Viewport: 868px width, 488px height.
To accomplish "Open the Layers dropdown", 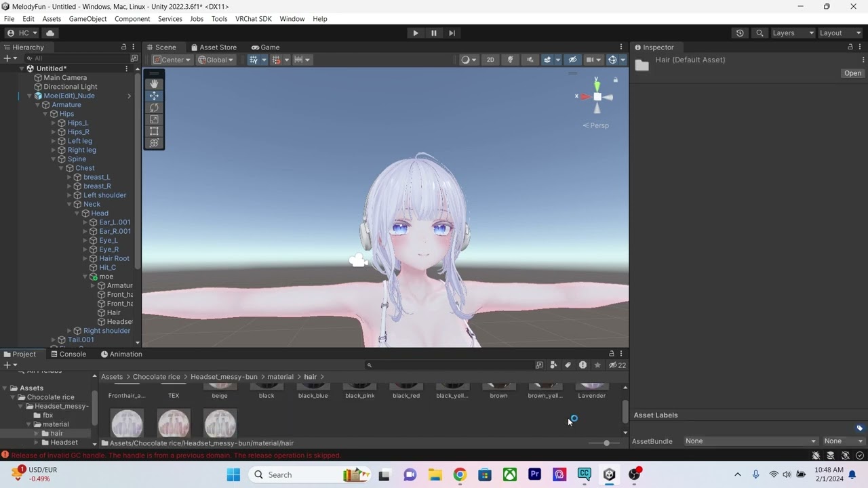I will pos(792,33).
